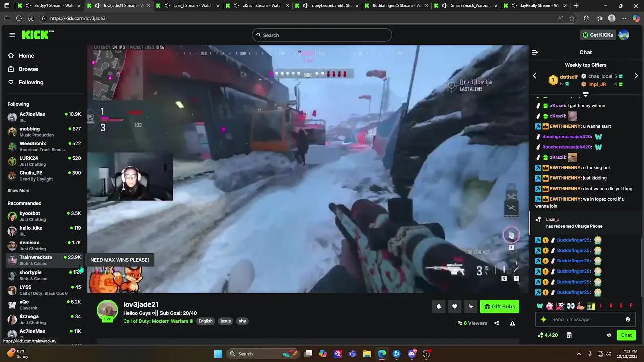The image size is (644, 362).
Task: Open kyootbot recommended channel
Action: coord(44,216)
